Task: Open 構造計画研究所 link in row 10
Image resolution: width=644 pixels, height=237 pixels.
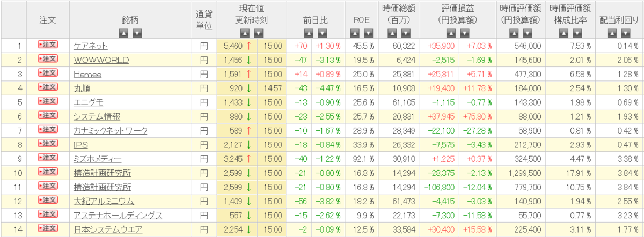Action: [x=102, y=173]
